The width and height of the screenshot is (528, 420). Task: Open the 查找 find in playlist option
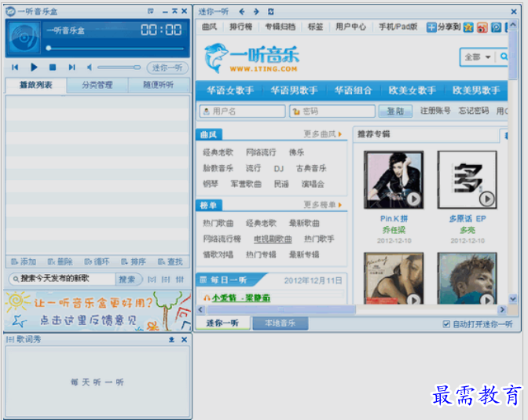click(170, 261)
